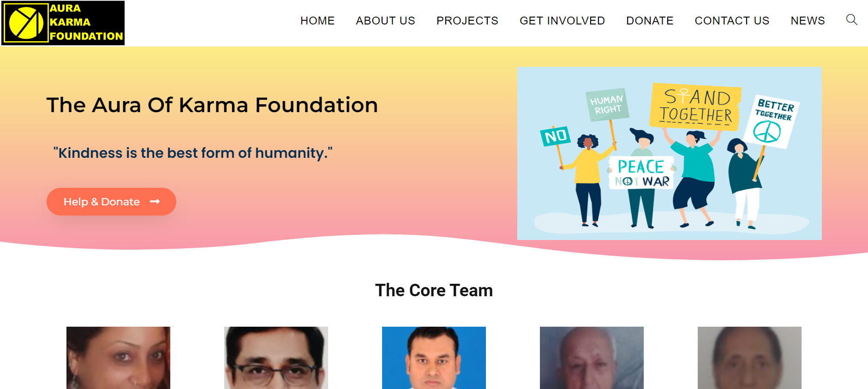Open the PROJECTS page

coord(467,21)
